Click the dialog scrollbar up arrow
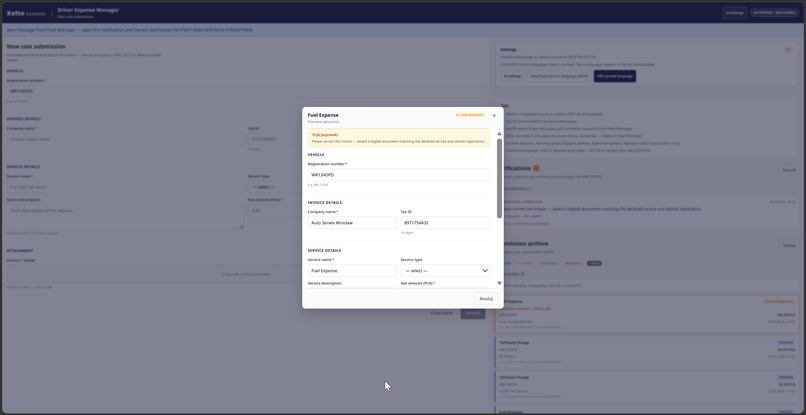The width and height of the screenshot is (806, 415). click(x=500, y=134)
